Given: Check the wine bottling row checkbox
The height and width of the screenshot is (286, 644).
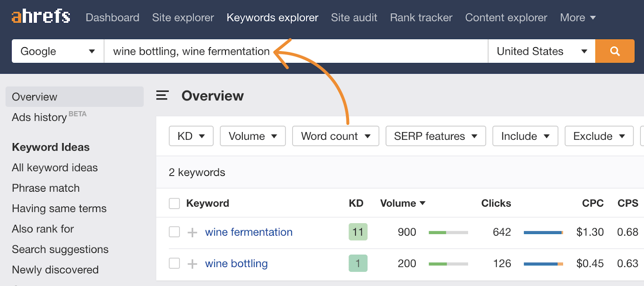Looking at the screenshot, I should coord(174,263).
